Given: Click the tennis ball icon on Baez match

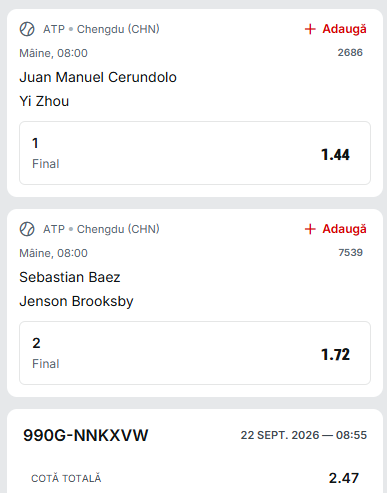Looking at the screenshot, I should [x=27, y=229].
